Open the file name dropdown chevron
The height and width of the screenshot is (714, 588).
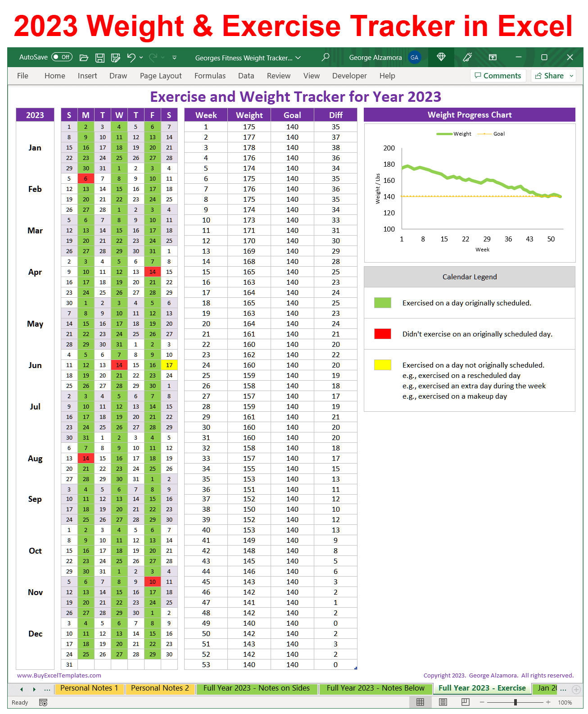point(298,58)
